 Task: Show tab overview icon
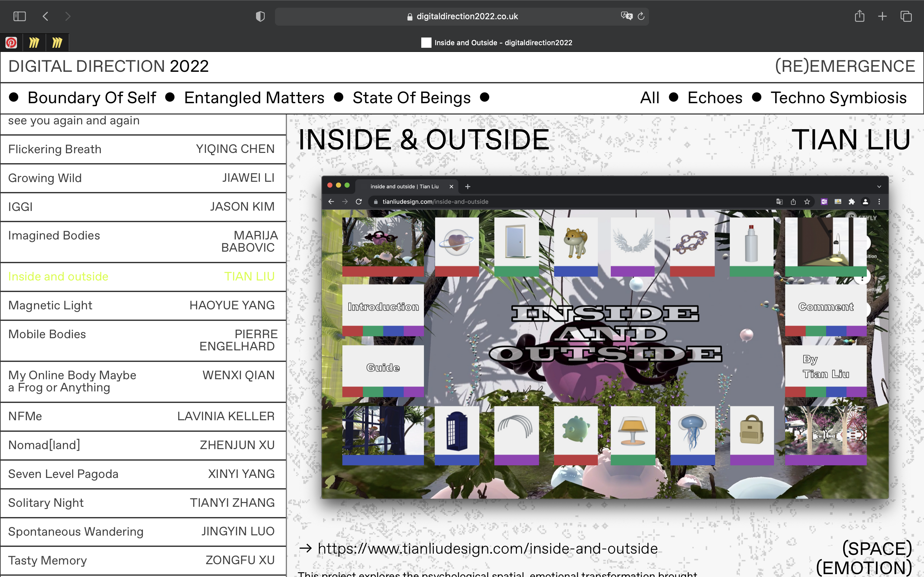pos(906,16)
